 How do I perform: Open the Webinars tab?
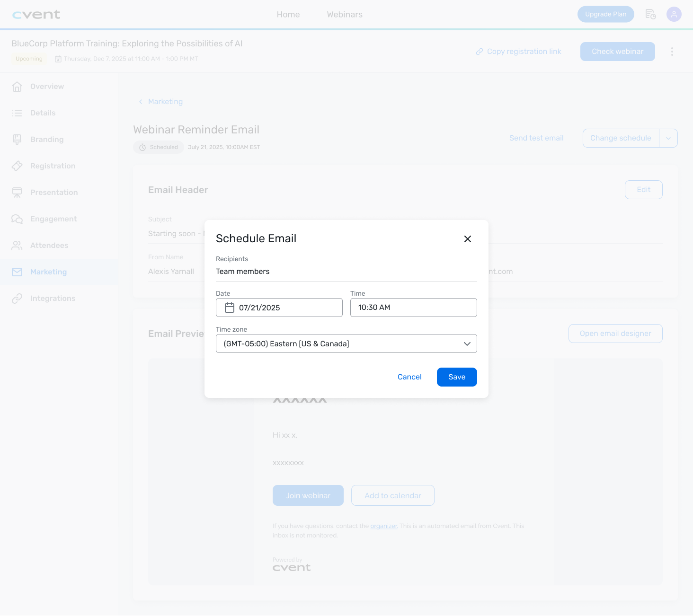(345, 15)
